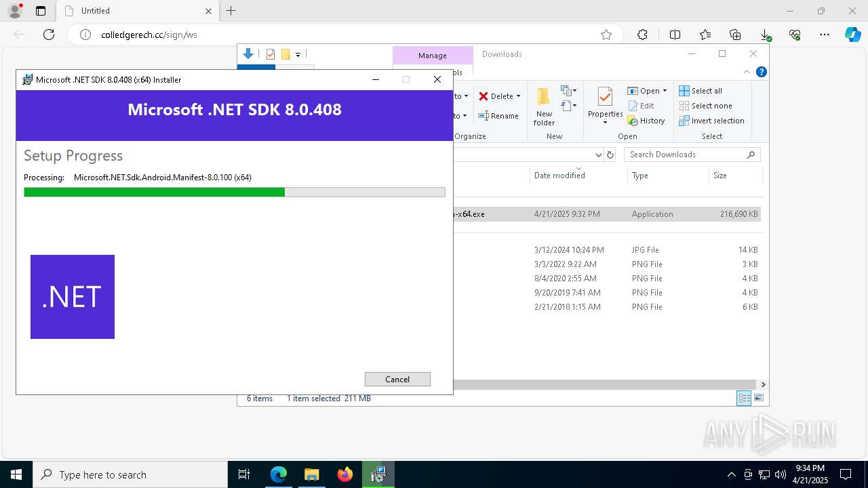Expand the Delete dropdown in Explorer ribbon
This screenshot has width=868, height=488.
pos(519,96)
